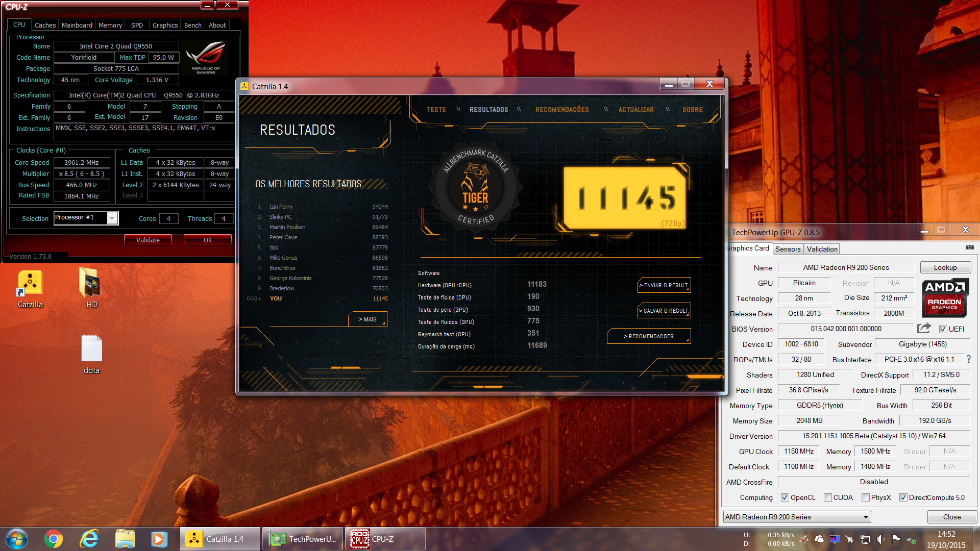Click the > RECOMENDACOES button below results
The image size is (980, 551).
(x=648, y=336)
